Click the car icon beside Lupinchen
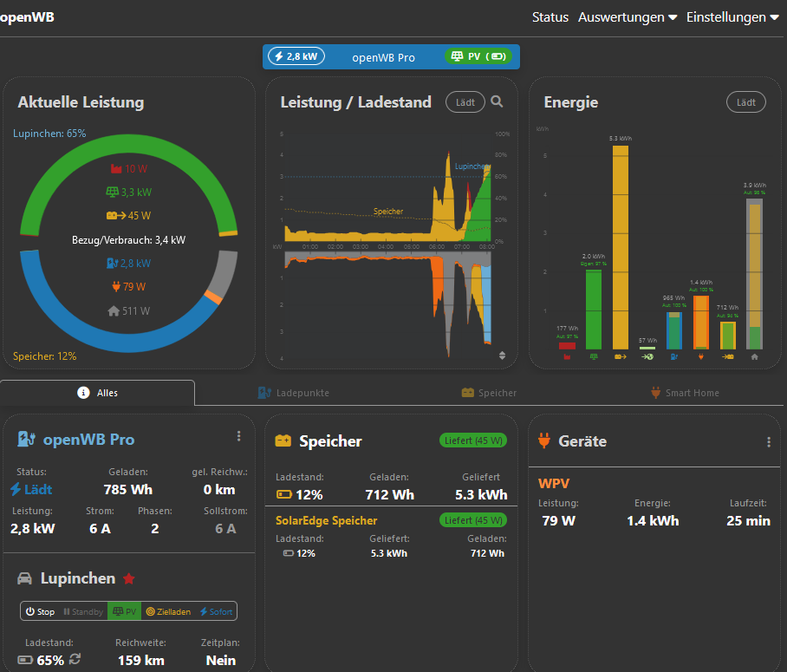The width and height of the screenshot is (787, 672). [x=24, y=578]
